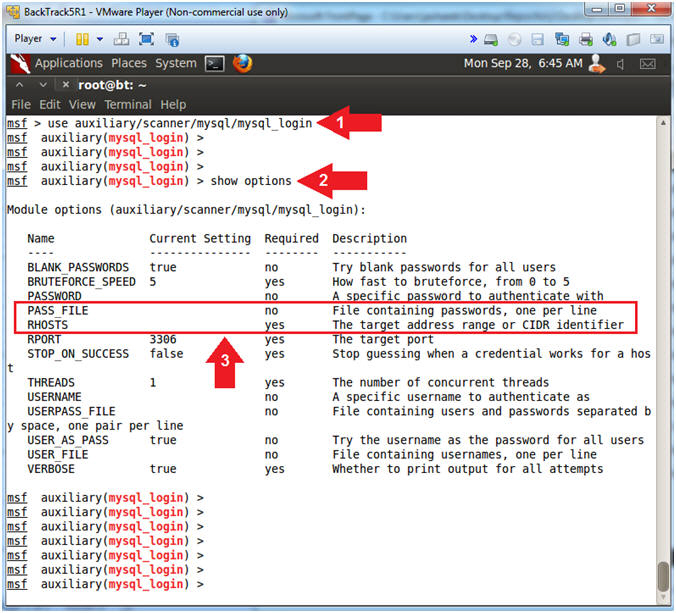
Task: Click the 'Required' column header
Action: [291, 239]
